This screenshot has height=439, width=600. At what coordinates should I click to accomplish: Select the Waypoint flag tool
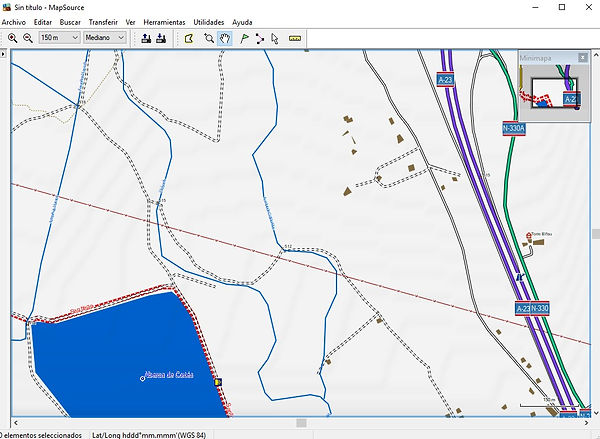tap(244, 38)
